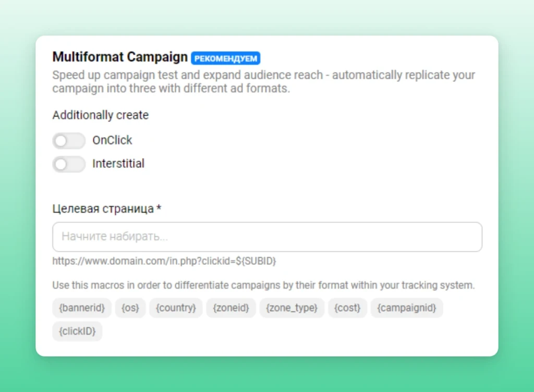Viewport: 534px width, 392px height.
Task: Select the {country} macro chip
Action: click(x=176, y=308)
